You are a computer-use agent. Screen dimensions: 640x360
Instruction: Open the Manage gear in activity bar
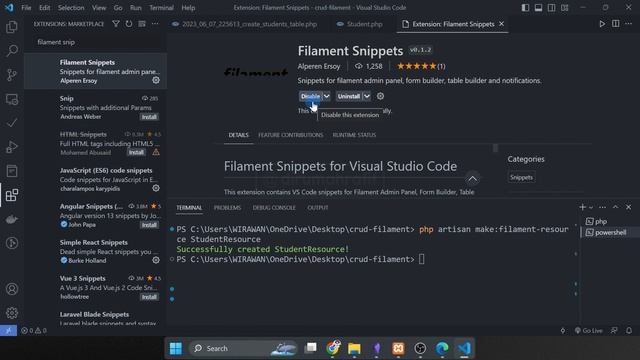12,313
